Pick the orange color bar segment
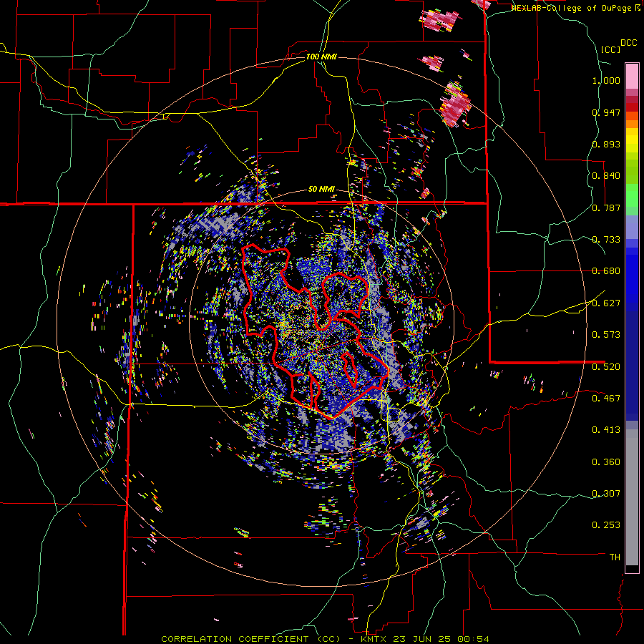 (632, 124)
